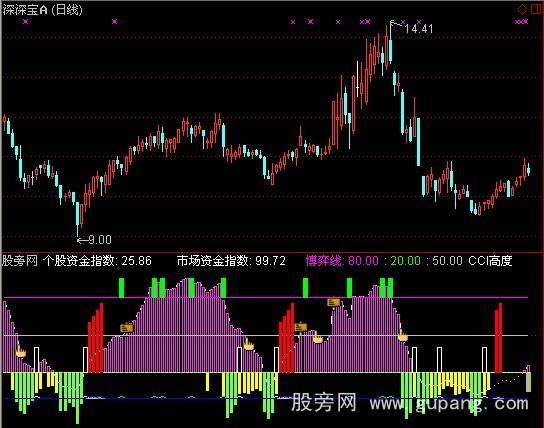544x428 pixels.
Task: Click the red diamond icon beside the red window icon
Action: point(522,9)
